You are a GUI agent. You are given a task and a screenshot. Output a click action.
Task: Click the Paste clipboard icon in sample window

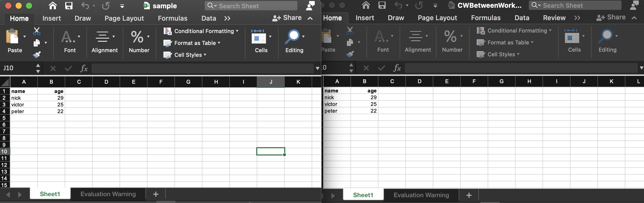click(12, 37)
